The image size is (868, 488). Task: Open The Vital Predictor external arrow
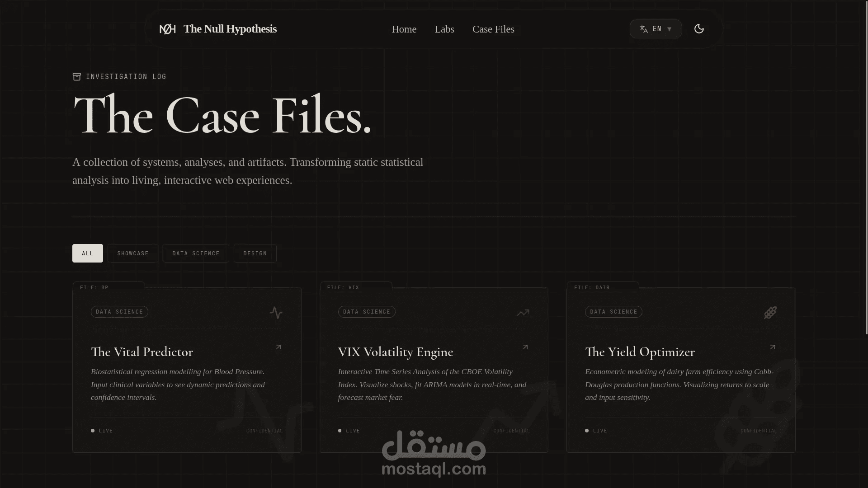click(278, 347)
